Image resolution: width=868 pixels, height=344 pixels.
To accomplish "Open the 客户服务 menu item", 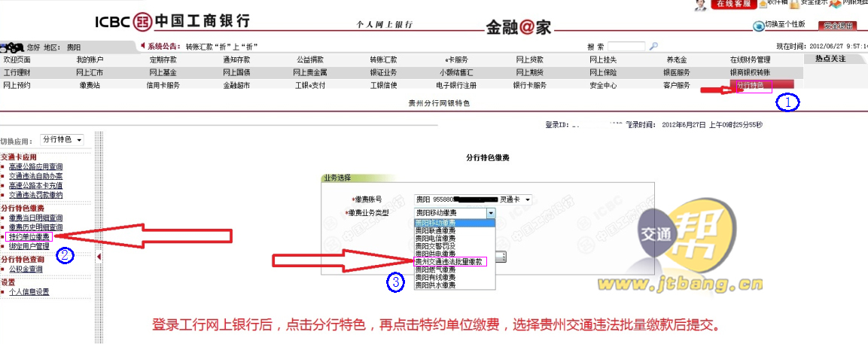I will point(677,85).
